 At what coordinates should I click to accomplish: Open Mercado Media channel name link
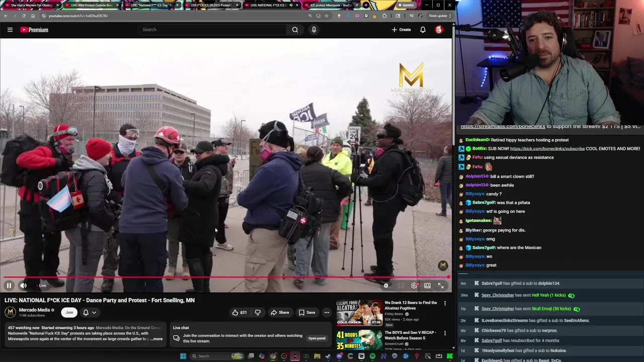34,310
